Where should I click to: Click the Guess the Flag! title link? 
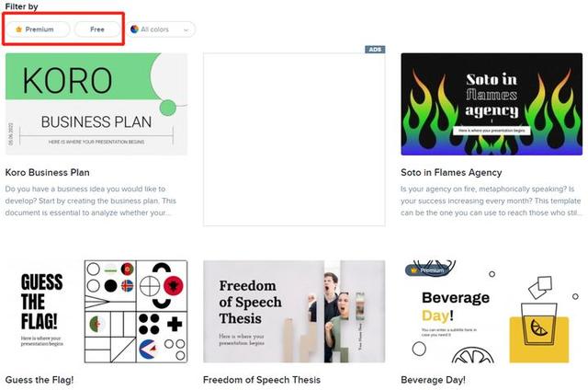pos(40,380)
